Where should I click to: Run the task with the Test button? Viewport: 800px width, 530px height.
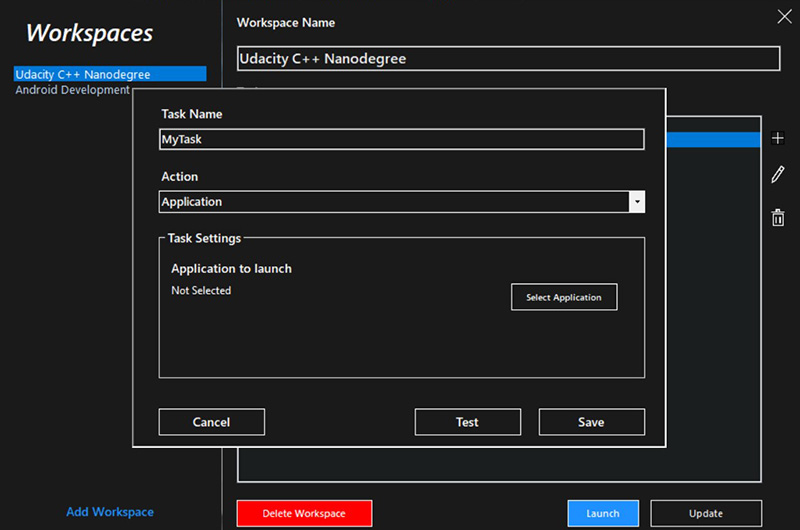pos(467,422)
